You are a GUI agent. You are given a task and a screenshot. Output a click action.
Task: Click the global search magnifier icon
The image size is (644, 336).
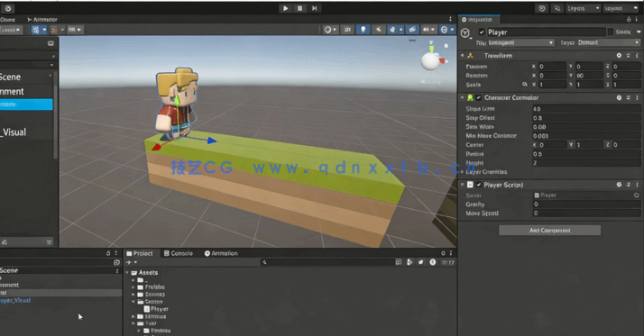click(557, 8)
